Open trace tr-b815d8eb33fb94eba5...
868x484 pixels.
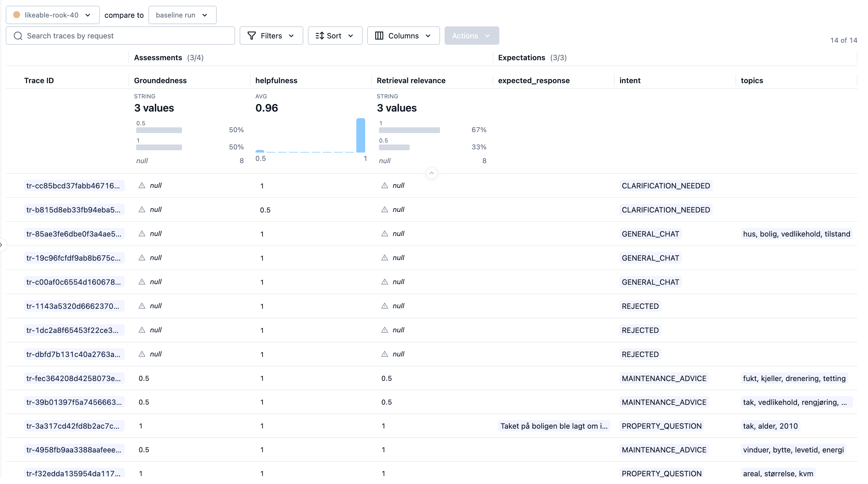point(74,210)
